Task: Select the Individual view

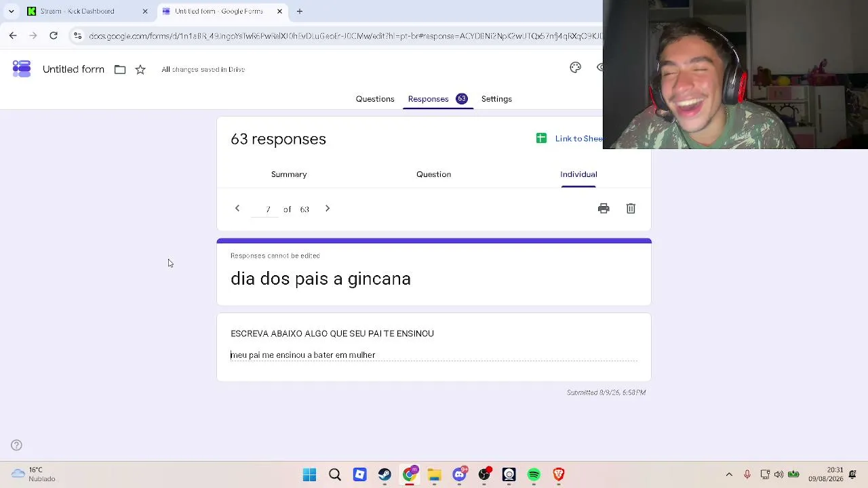Action: pyautogui.click(x=578, y=174)
